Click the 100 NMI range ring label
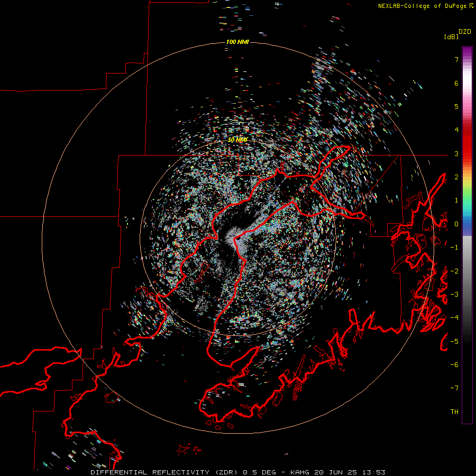The height and width of the screenshot is (476, 476). tap(237, 42)
